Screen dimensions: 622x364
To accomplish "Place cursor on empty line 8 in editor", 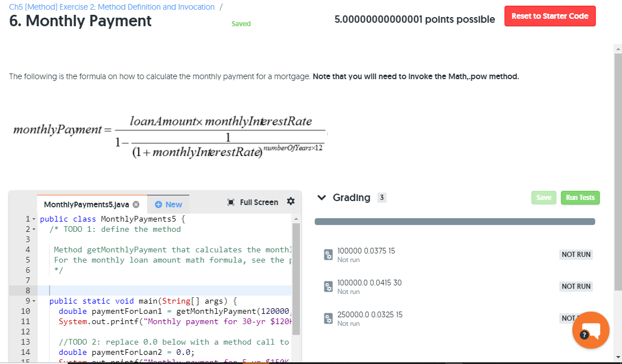I will [165, 291].
